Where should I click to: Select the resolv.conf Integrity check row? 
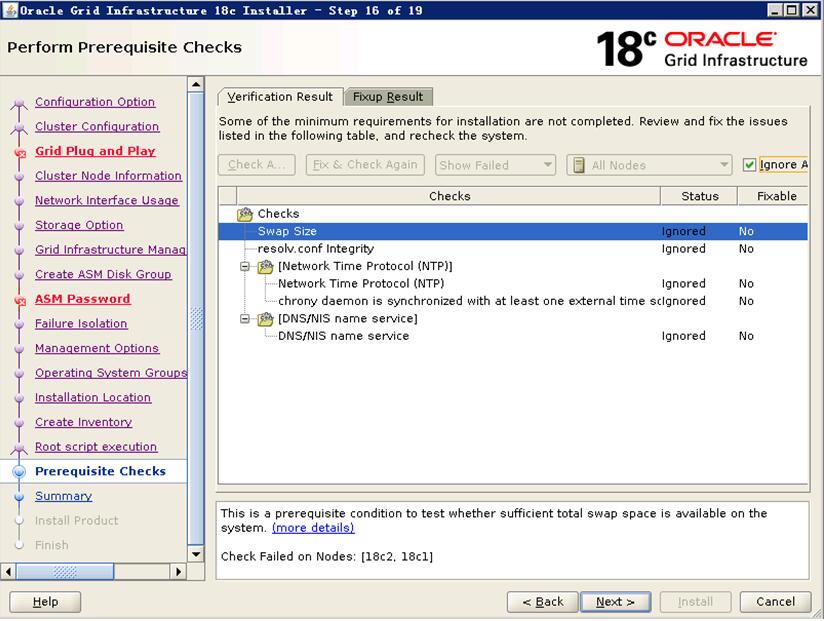pyautogui.click(x=513, y=249)
